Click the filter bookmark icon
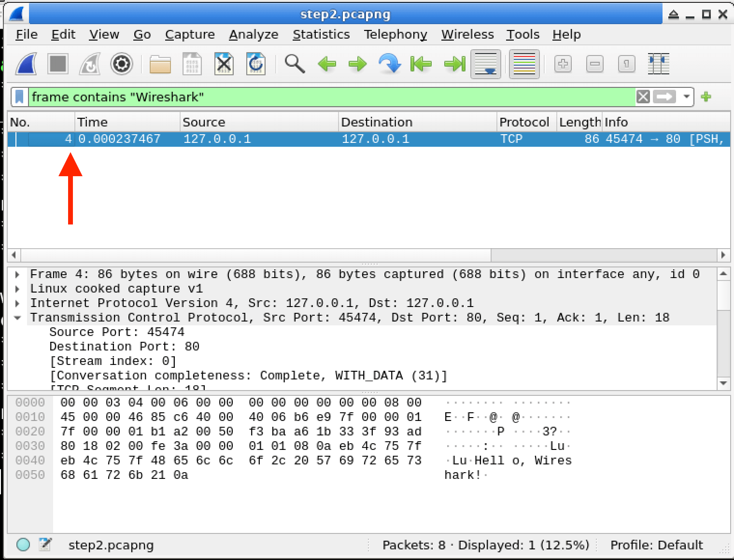734x560 pixels. pyautogui.click(x=19, y=97)
